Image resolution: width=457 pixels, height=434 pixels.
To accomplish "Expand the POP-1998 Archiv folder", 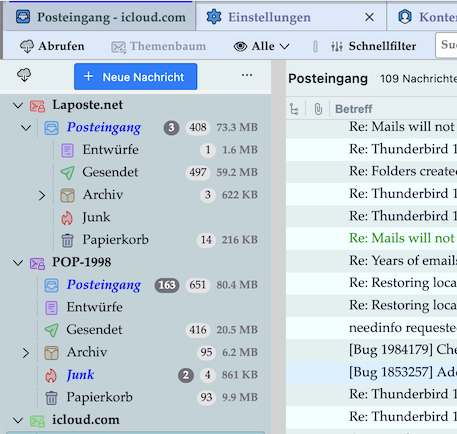I will pyautogui.click(x=26, y=353).
